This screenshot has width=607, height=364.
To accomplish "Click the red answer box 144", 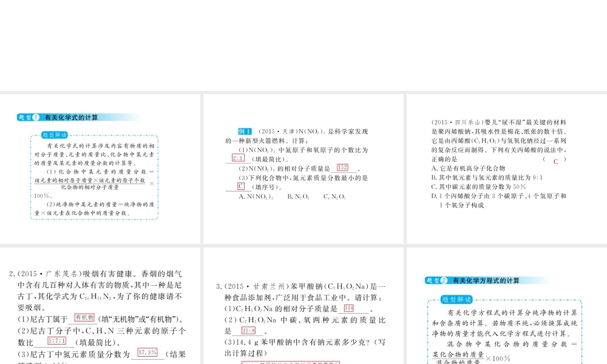I will tap(349, 308).
